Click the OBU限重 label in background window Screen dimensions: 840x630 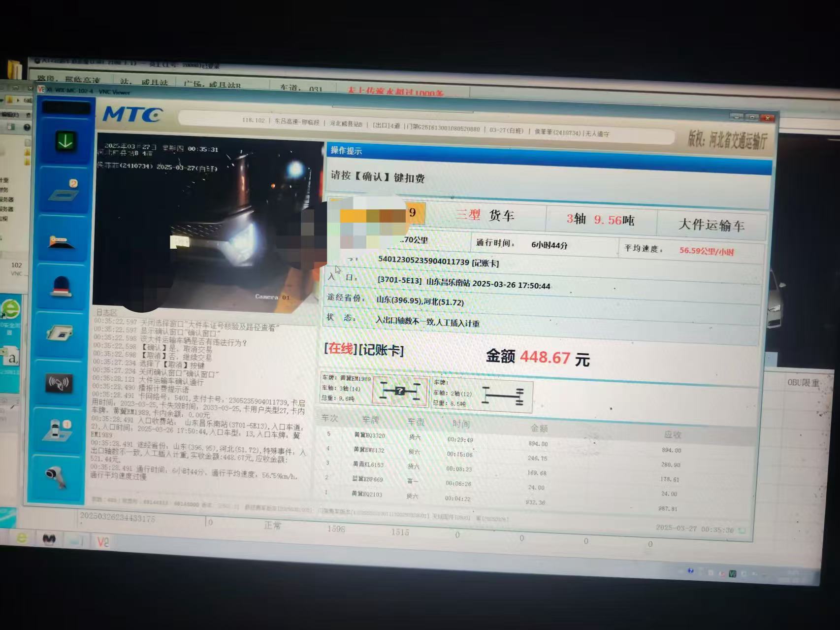coord(803,383)
